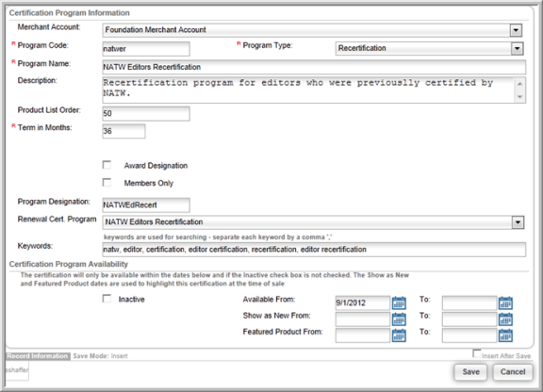This screenshot has width=543, height=392.
Task: Enable the Members Only checkbox
Action: [x=107, y=183]
